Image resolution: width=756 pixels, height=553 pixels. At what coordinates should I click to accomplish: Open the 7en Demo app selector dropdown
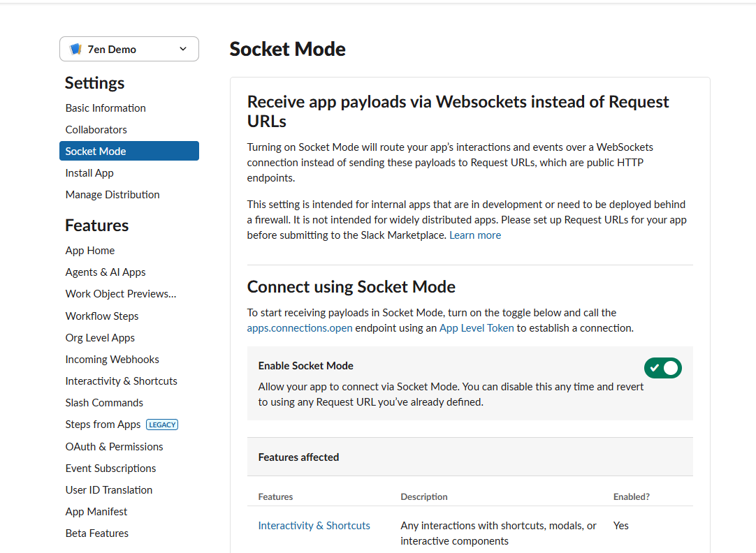(x=129, y=49)
